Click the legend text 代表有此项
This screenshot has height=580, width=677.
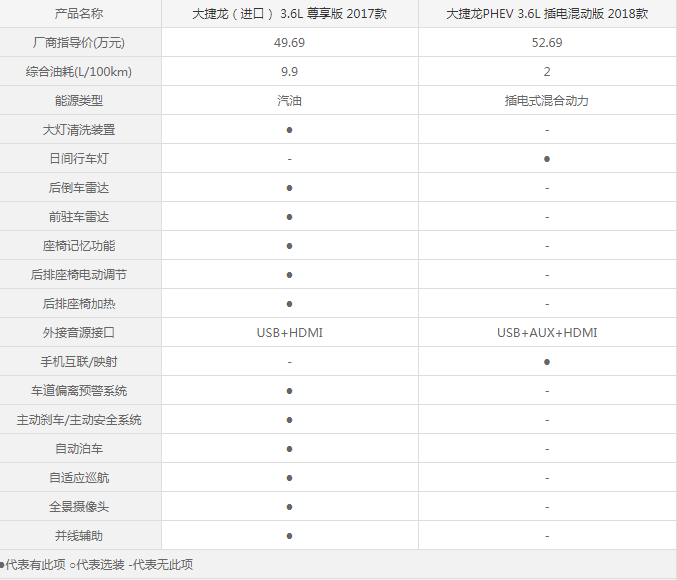coord(35,564)
